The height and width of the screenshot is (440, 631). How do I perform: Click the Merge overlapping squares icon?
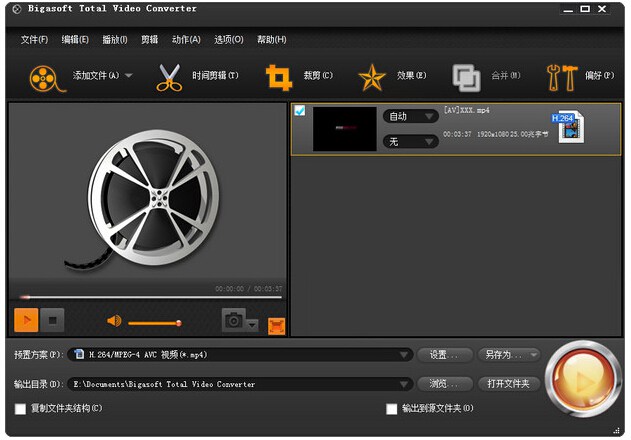pos(466,78)
